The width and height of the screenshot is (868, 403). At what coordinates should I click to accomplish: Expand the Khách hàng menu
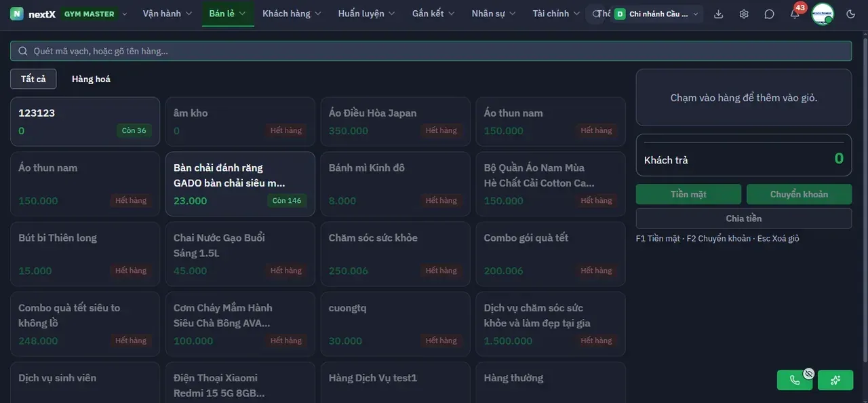pyautogui.click(x=292, y=14)
